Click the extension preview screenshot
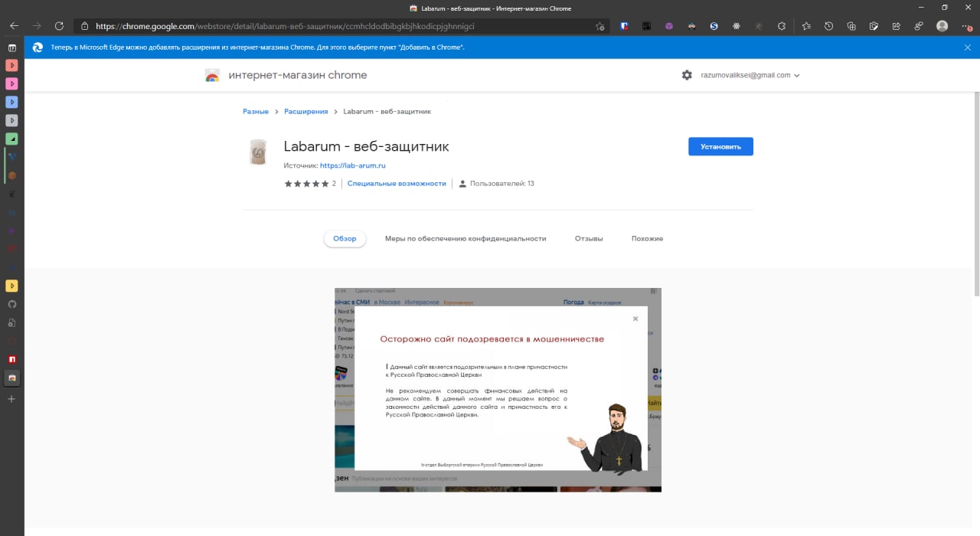The image size is (980, 536). pos(498,390)
